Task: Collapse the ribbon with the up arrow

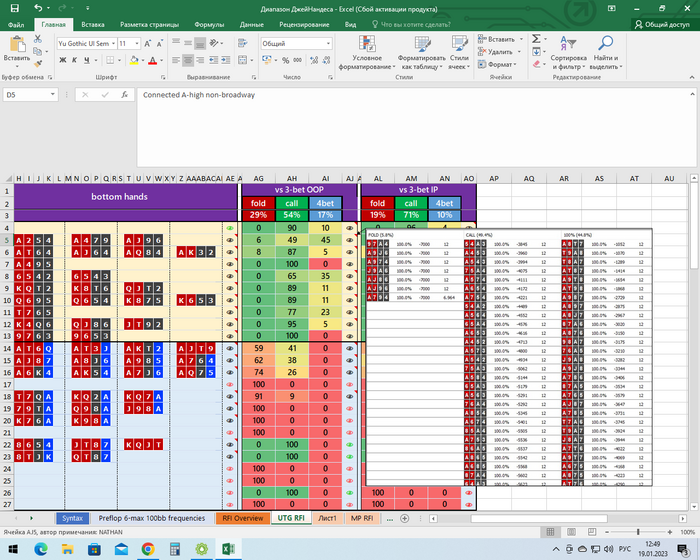Action: coord(692,77)
